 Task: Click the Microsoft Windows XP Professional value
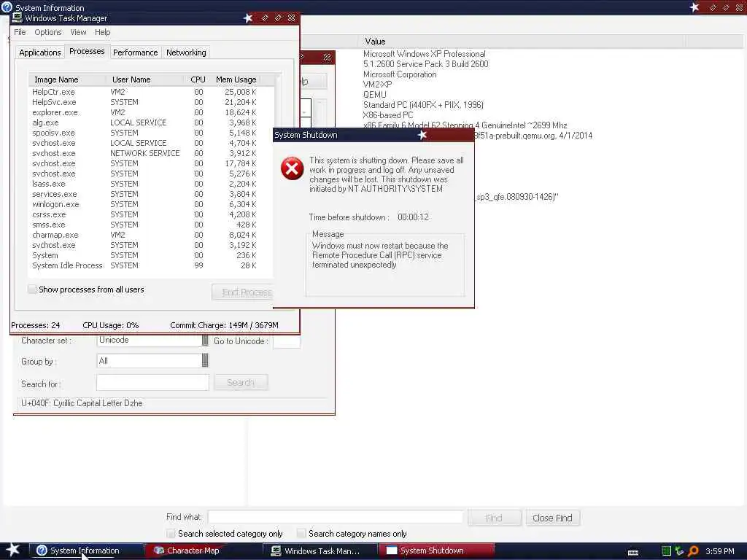(x=424, y=54)
